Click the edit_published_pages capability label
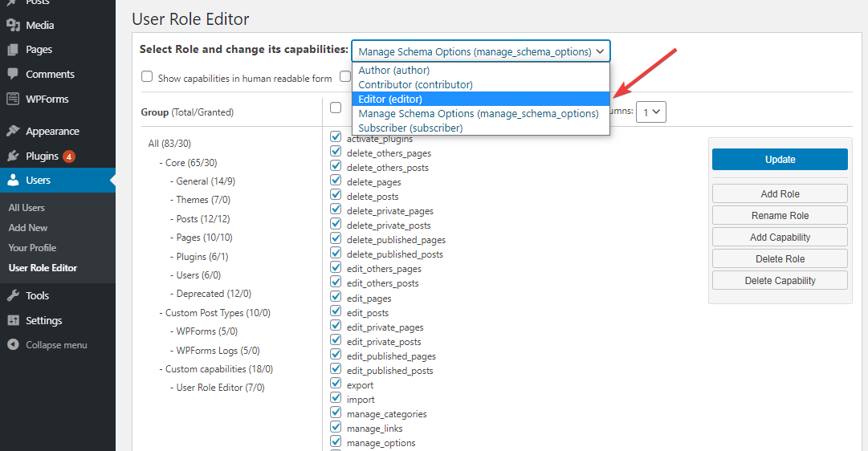Screen dimensions: 868x451 tap(391, 356)
